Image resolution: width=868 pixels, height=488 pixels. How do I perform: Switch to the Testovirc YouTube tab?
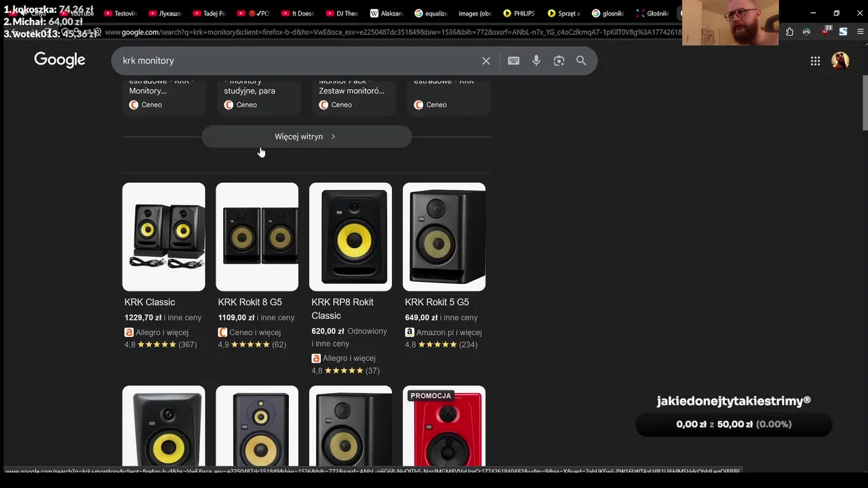tap(121, 13)
